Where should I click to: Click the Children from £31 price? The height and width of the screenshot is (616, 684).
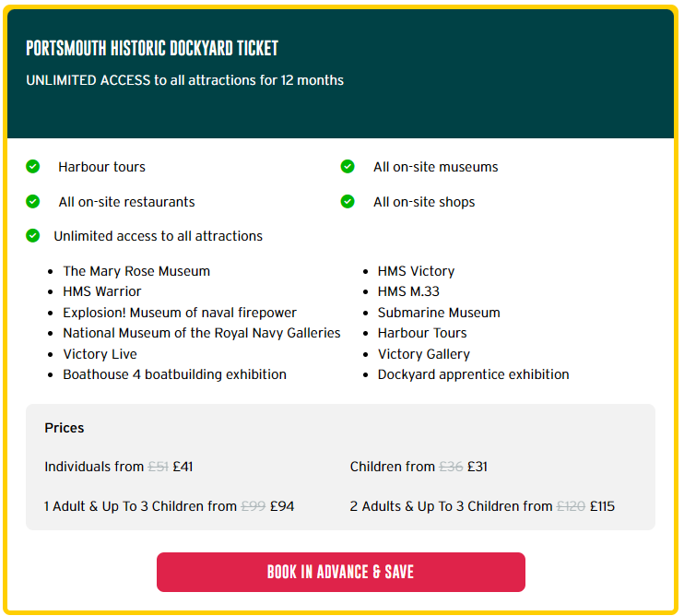(x=419, y=467)
